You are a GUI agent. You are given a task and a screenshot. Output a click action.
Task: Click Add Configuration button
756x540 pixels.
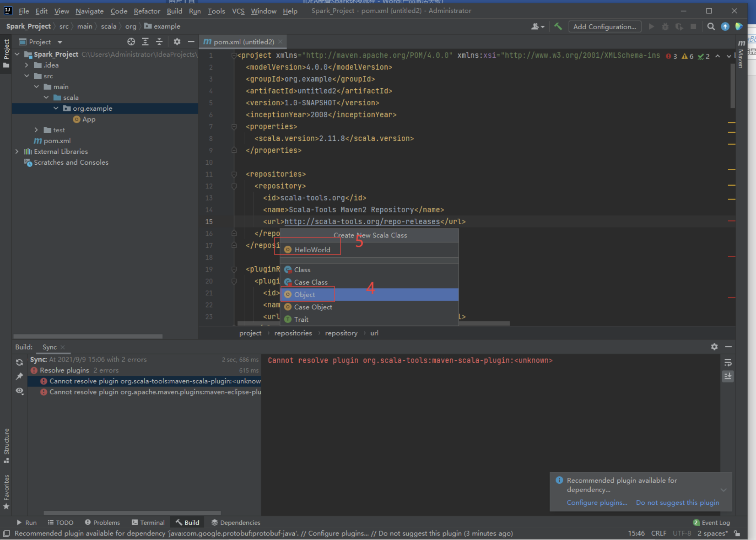pos(604,27)
